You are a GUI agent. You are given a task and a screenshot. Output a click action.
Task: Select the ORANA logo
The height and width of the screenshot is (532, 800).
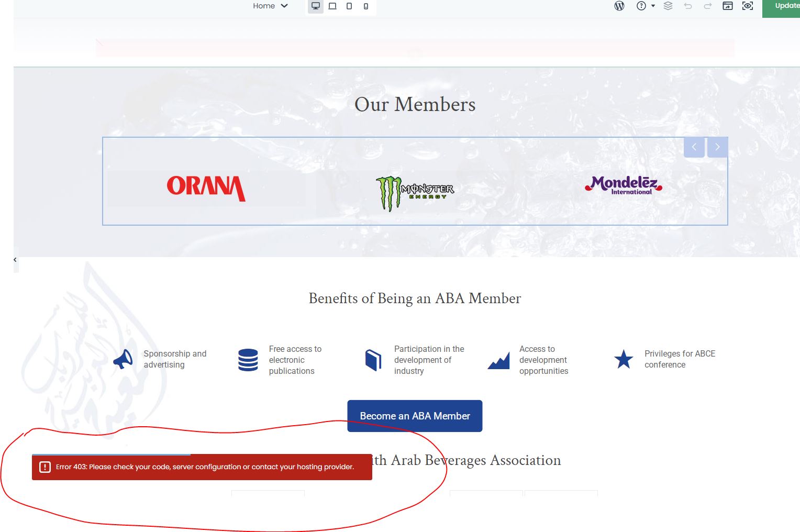click(x=206, y=188)
